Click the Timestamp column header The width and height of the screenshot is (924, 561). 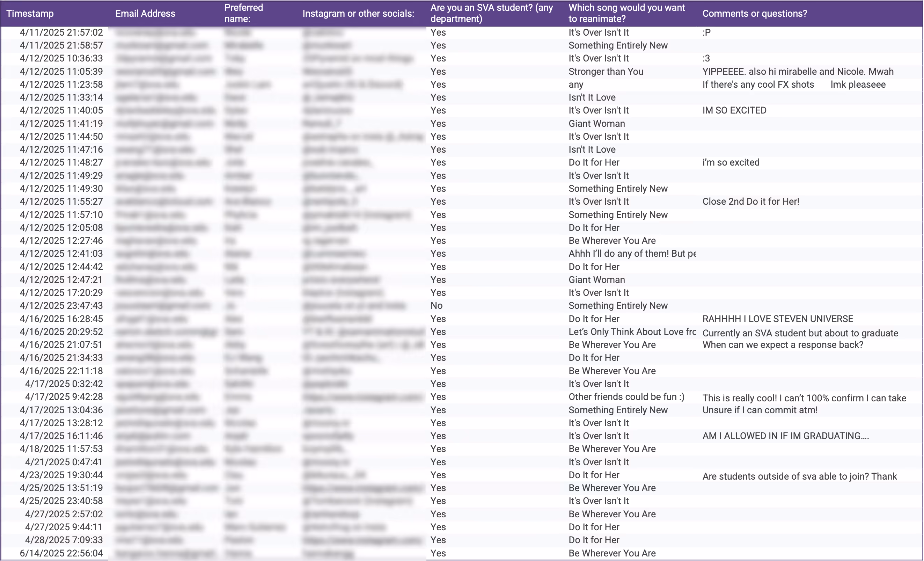30,14
